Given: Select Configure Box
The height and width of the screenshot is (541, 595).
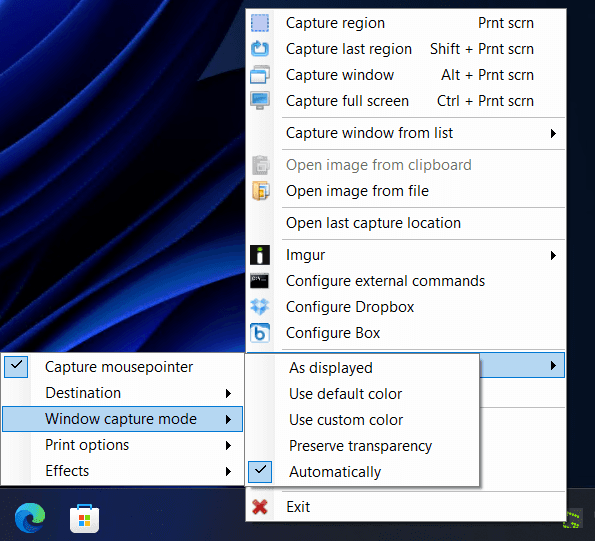Looking at the screenshot, I should pyautogui.click(x=406, y=333).
